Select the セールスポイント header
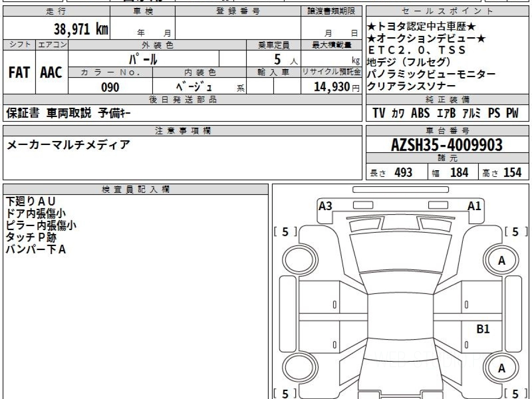 [447, 12]
